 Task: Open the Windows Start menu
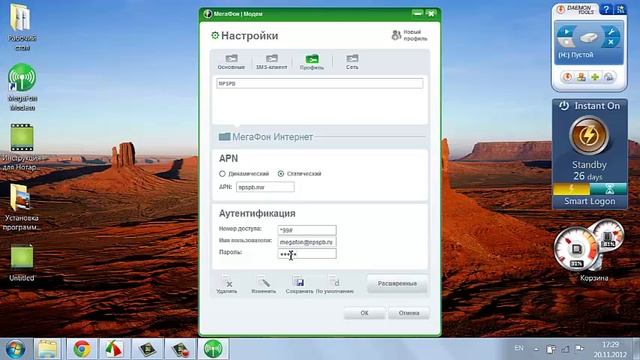tap(16, 349)
